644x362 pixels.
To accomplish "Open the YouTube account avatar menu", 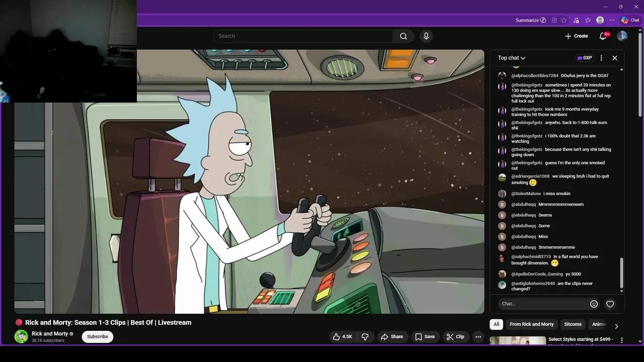I will click(622, 36).
